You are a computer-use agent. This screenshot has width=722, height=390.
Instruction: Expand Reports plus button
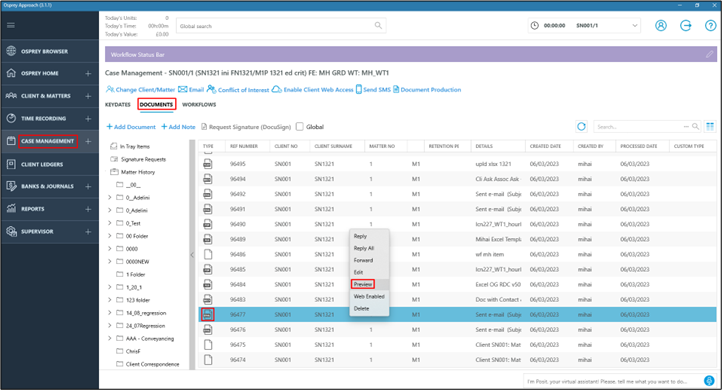coord(88,209)
